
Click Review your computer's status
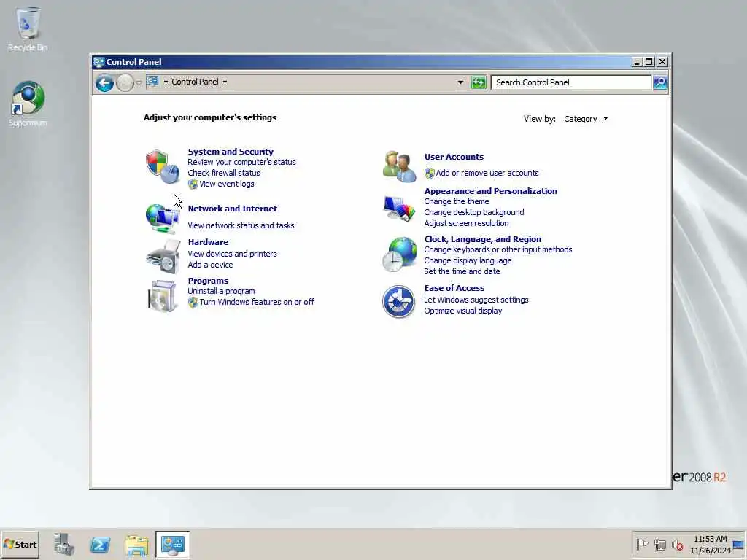[241, 162]
